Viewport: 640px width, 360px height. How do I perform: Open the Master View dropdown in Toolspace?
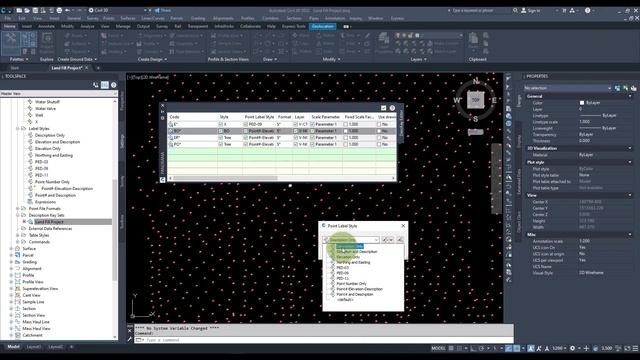coord(115,94)
